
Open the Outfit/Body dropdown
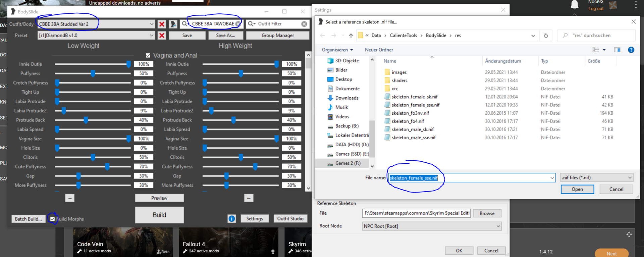(x=152, y=24)
